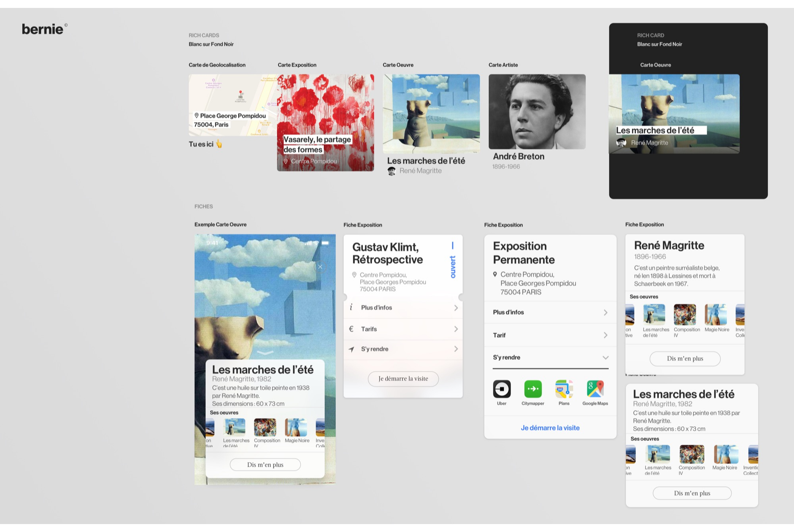
Task: Click Gustav Klimt, Rétrospective heading
Action: pyautogui.click(x=387, y=253)
